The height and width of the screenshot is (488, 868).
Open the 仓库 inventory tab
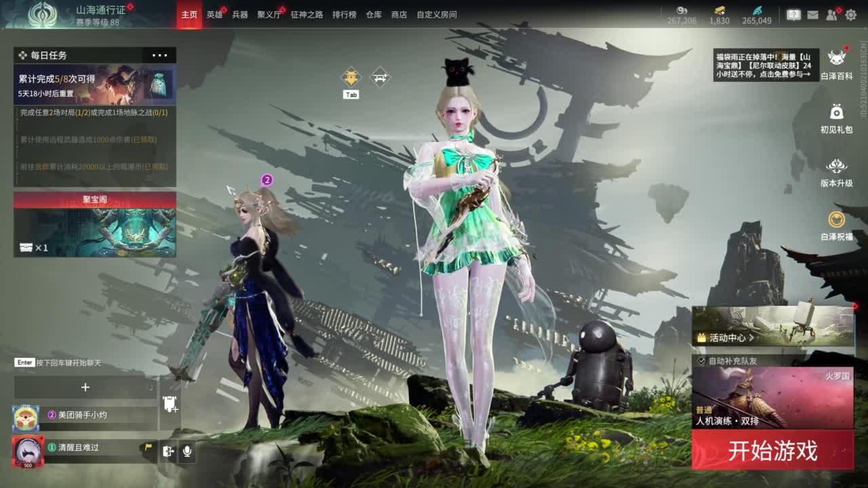(374, 14)
